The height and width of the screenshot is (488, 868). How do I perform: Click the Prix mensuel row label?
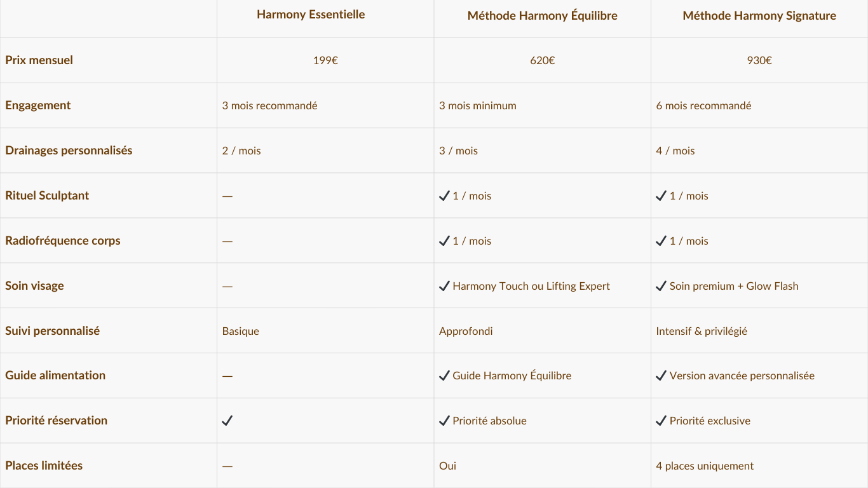pos(39,60)
